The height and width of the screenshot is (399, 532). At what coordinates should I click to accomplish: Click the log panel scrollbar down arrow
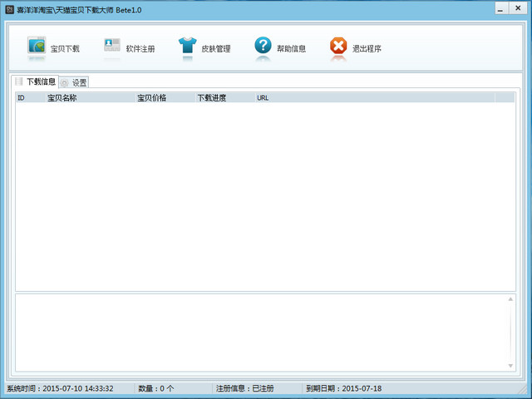(510, 366)
